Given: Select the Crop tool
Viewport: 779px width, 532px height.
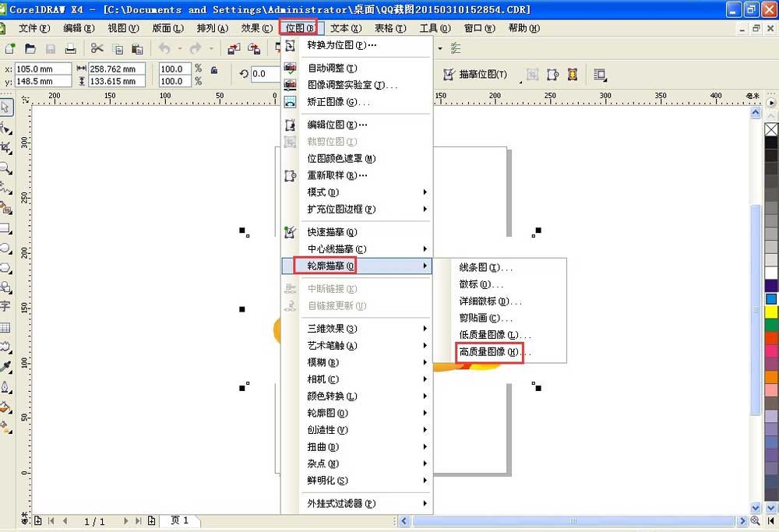Looking at the screenshot, I should (6, 147).
